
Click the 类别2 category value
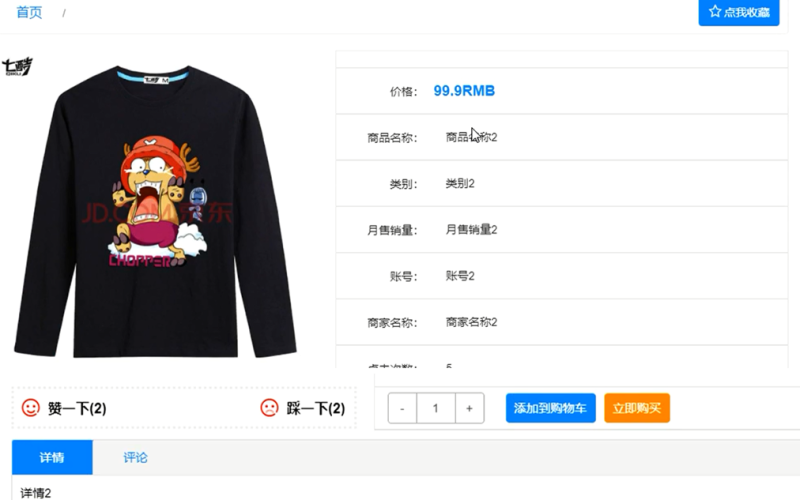tap(460, 183)
